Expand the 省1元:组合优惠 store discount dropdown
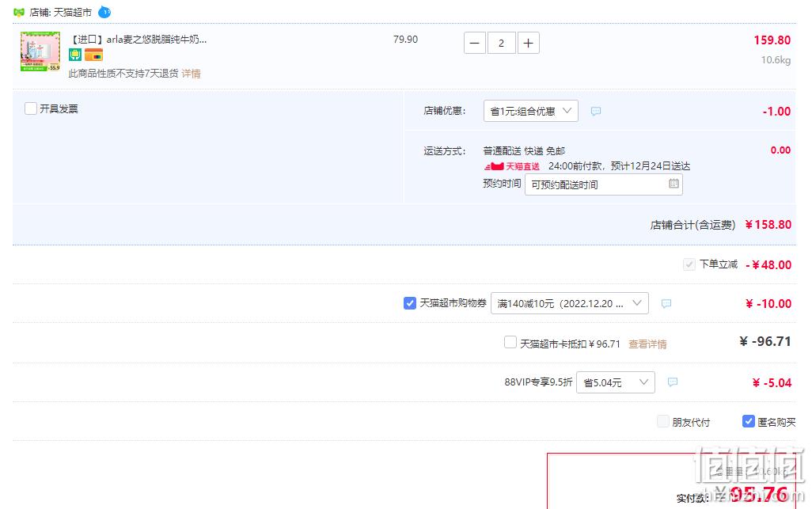The image size is (812, 509). click(531, 111)
